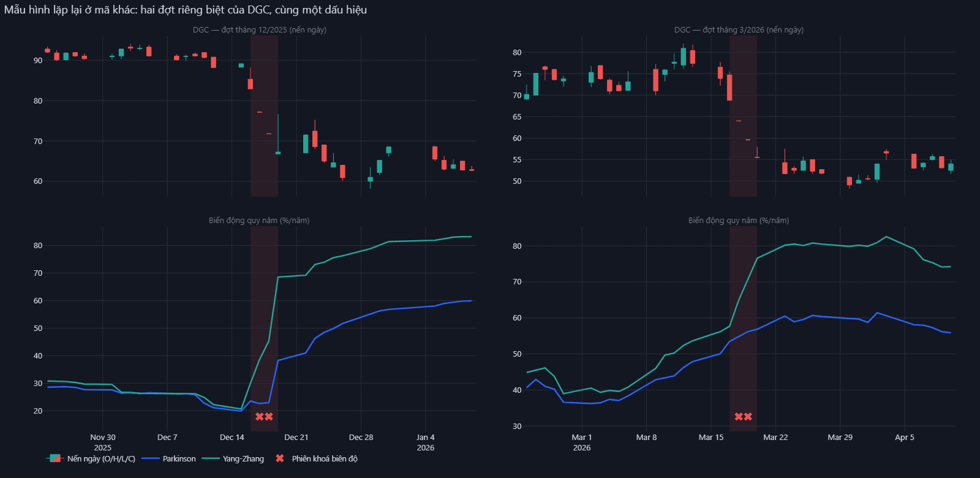
Task: Click the second red X marker in March volatility chart
Action: [748, 417]
